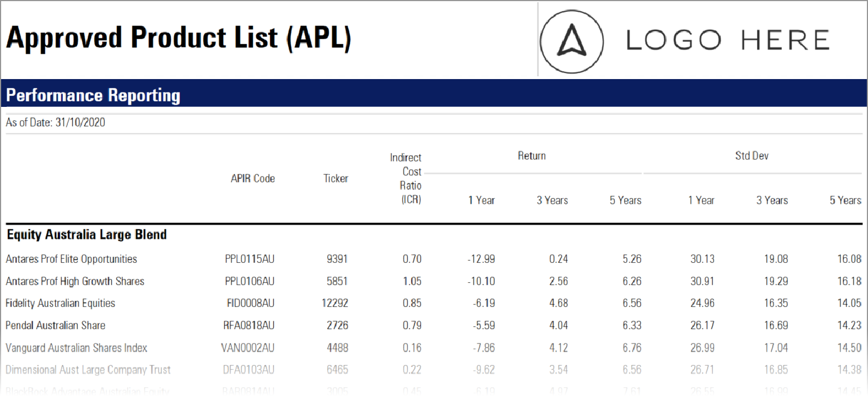Screen dimensions: 868x412
Task: Click Std Dev 3 Years value 17.04
Action: point(776,348)
